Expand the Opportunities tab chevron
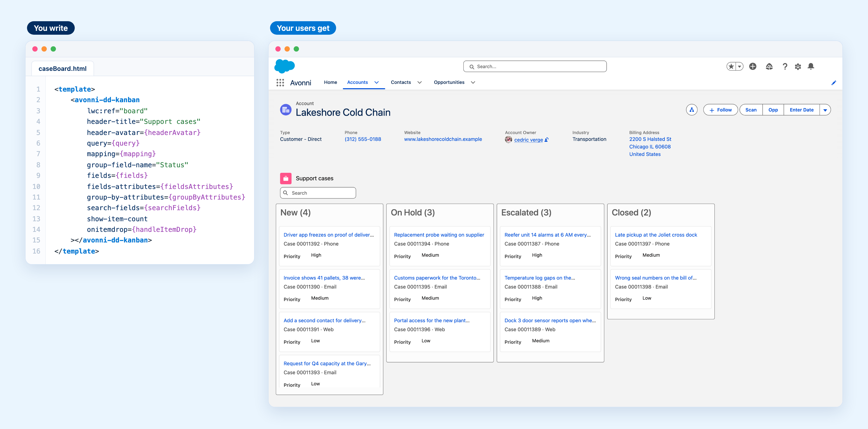 tap(473, 82)
